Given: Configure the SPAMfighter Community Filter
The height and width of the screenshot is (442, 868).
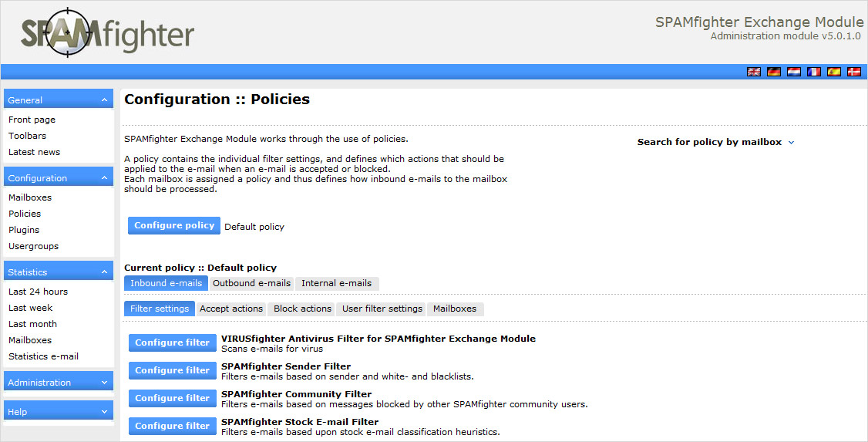Looking at the screenshot, I should tap(172, 398).
